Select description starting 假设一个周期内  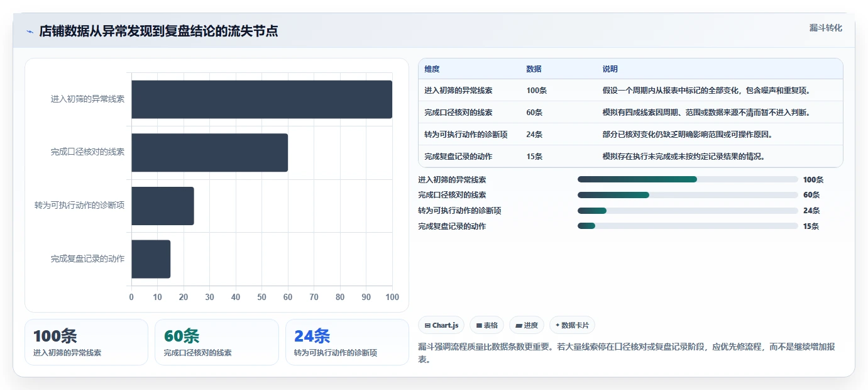tap(707, 91)
